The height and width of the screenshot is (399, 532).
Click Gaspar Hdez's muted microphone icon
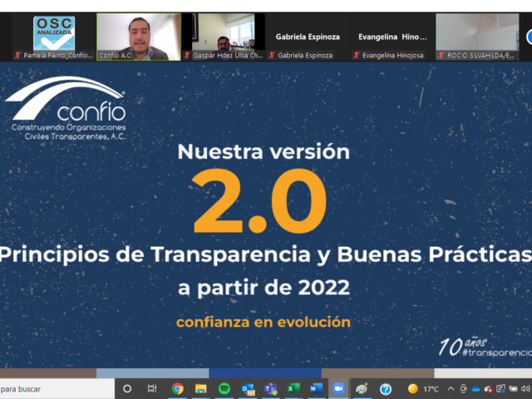(x=187, y=55)
